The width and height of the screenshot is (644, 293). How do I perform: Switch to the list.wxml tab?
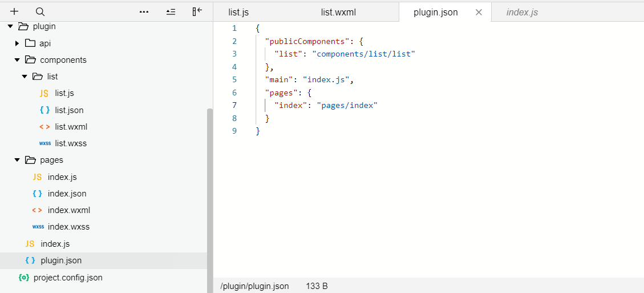(x=338, y=12)
